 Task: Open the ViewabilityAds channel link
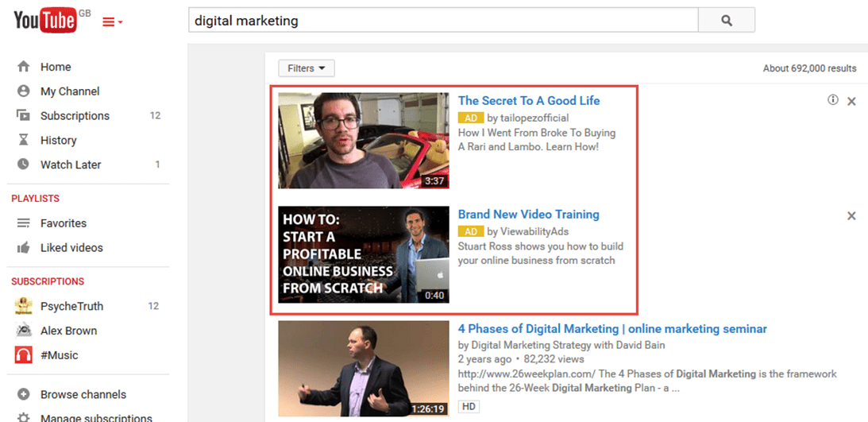[534, 231]
